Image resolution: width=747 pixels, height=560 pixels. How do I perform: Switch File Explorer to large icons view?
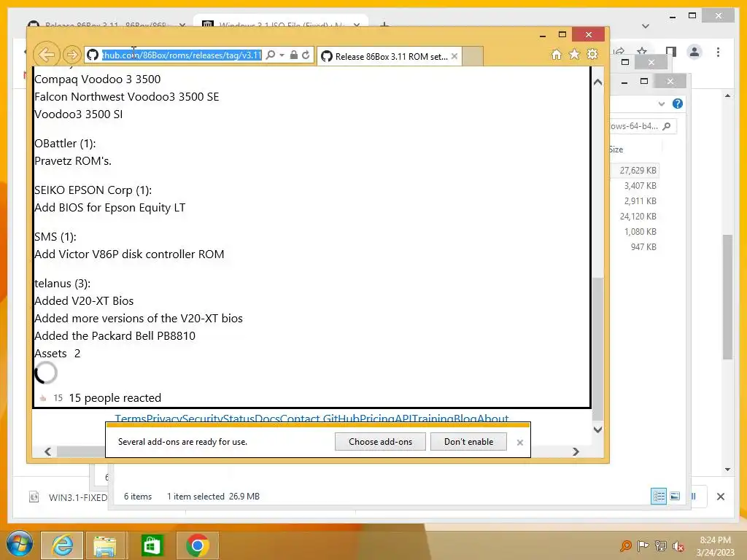(x=675, y=496)
